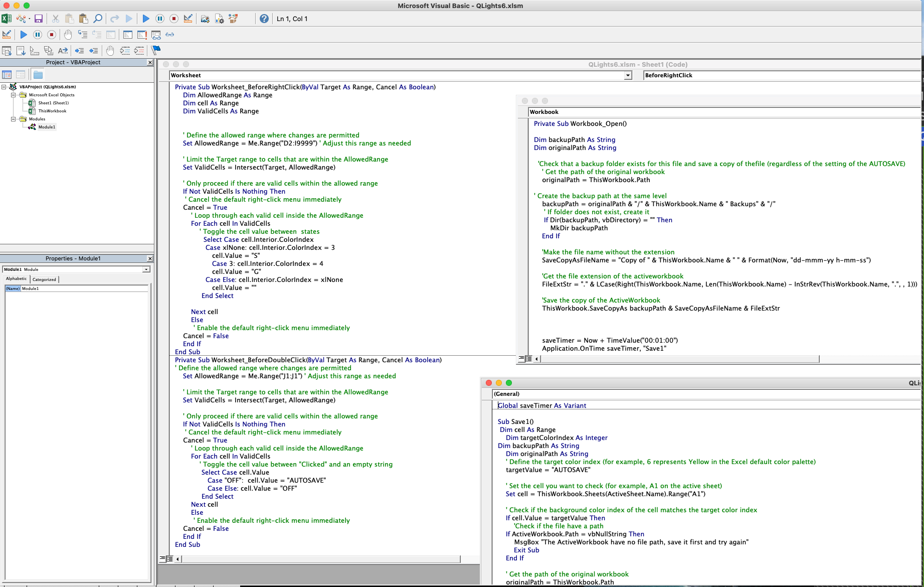Screen dimensions: 924x587
Task: Open the Worksheet object dropdown
Action: point(628,75)
